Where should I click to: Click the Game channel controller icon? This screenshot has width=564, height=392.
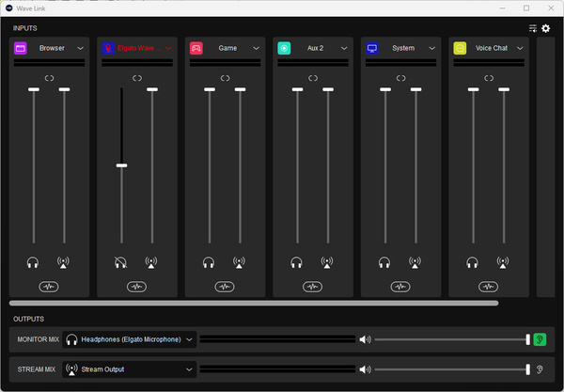[x=196, y=48]
